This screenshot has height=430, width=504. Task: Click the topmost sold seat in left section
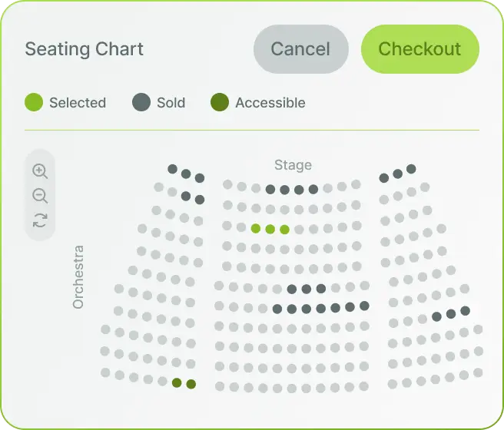(173, 169)
